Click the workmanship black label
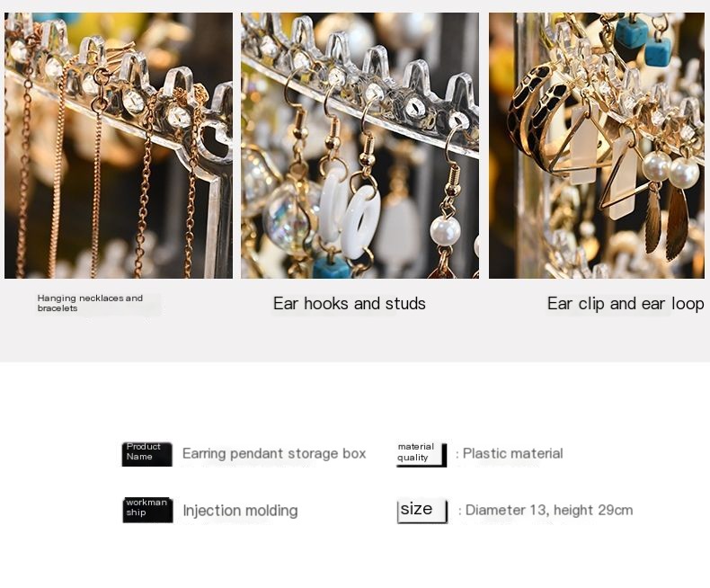710x588 pixels. [147, 510]
